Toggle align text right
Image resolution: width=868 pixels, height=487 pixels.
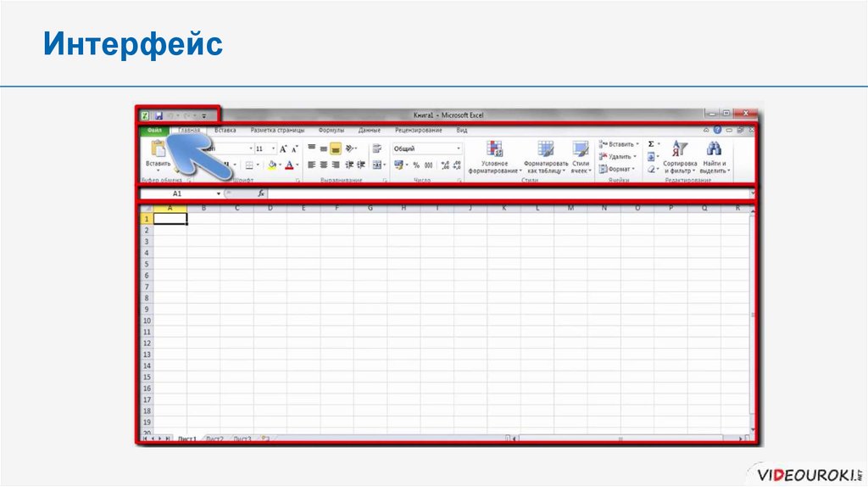336,165
